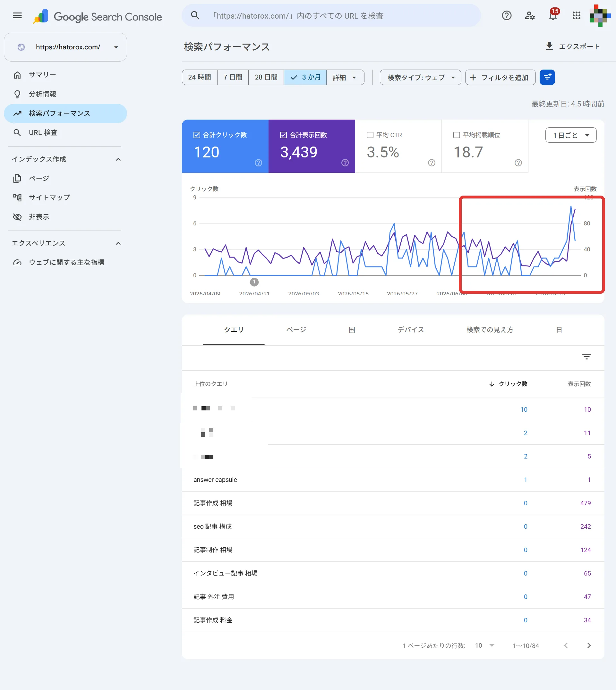Open the account profile avatar
This screenshot has height=690, width=616.
pos(600,16)
